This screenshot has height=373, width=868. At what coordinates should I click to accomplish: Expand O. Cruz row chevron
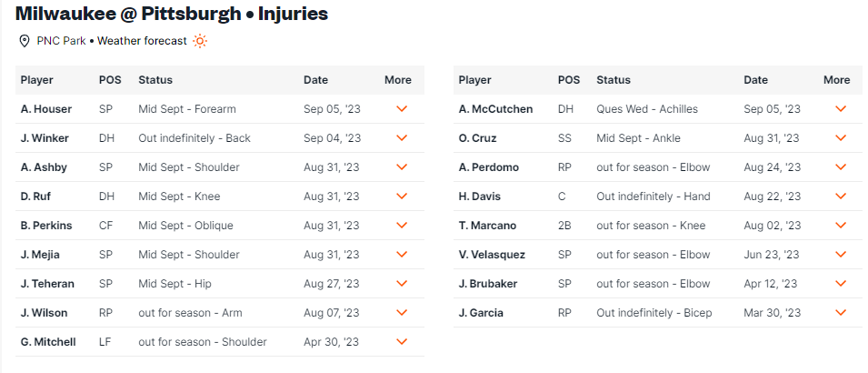pos(841,138)
